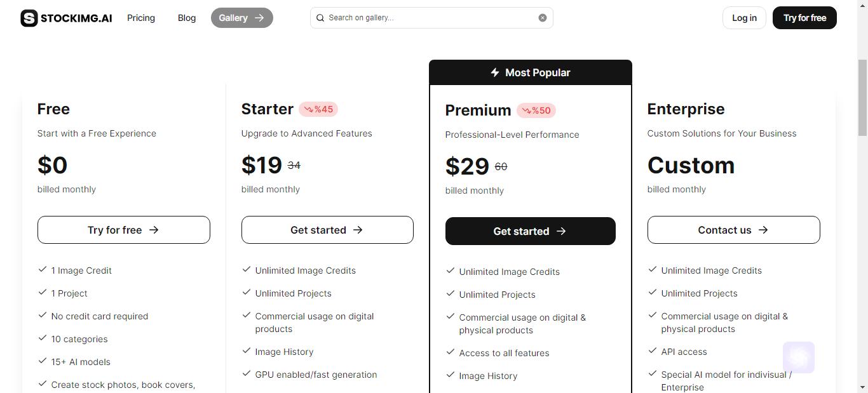868x393 pixels.
Task: Open the floating chat widget icon
Action: pos(799,357)
